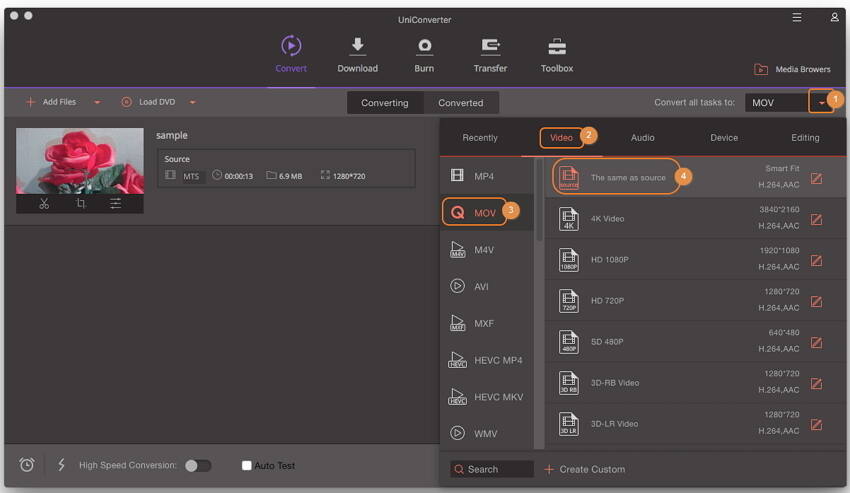Click the sample file name
Viewport: 850px width, 493px height.
172,135
